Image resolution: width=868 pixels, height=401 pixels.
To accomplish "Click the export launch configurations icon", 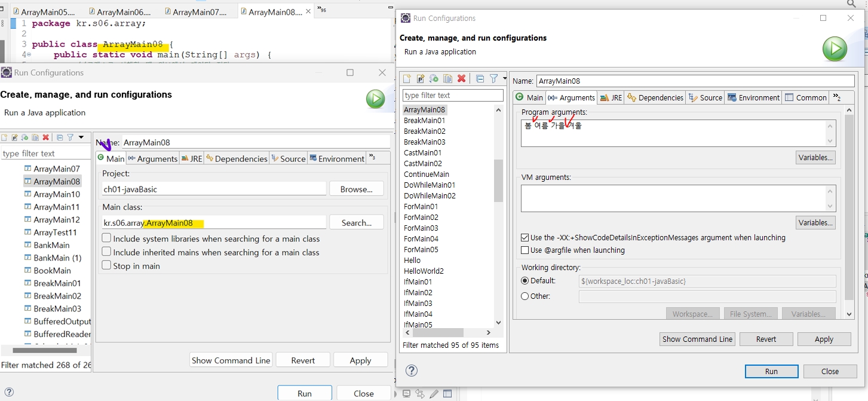I will coord(434,78).
